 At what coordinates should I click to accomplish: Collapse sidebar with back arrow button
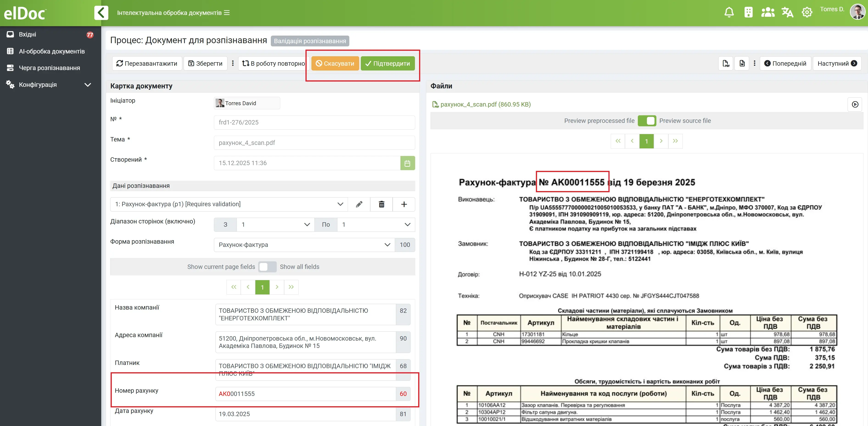[101, 13]
